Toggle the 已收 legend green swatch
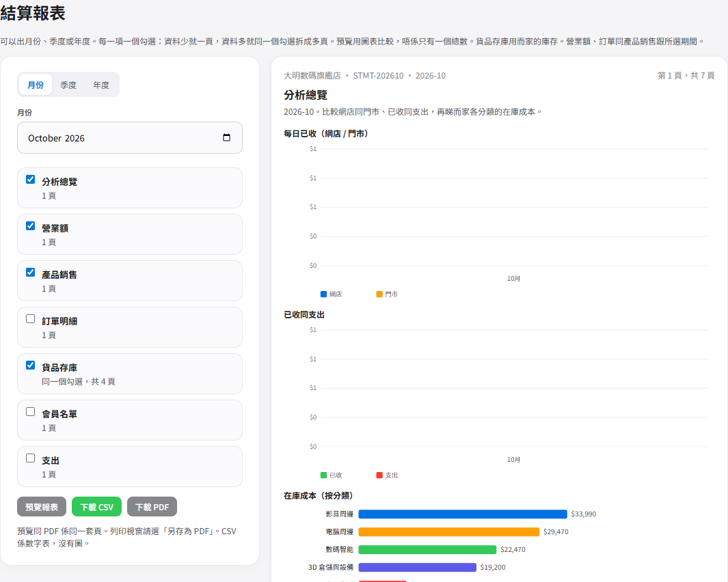Screen dimensions: 728x582 323,475
